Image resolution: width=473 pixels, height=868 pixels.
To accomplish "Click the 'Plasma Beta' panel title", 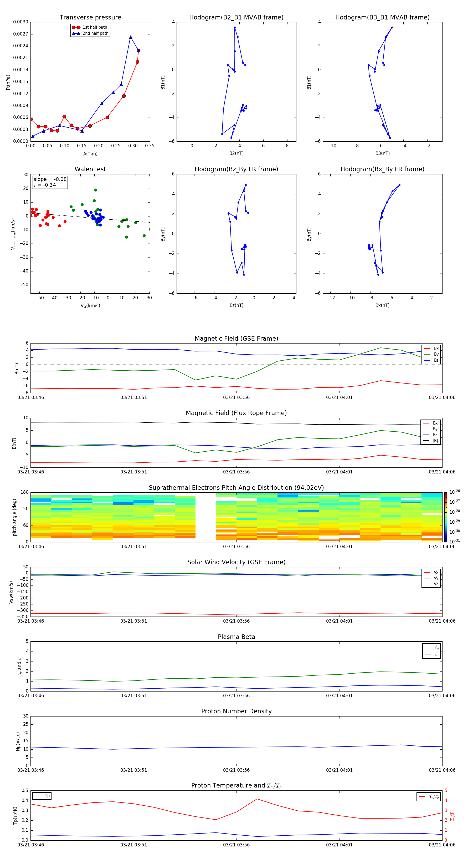I will [236, 637].
